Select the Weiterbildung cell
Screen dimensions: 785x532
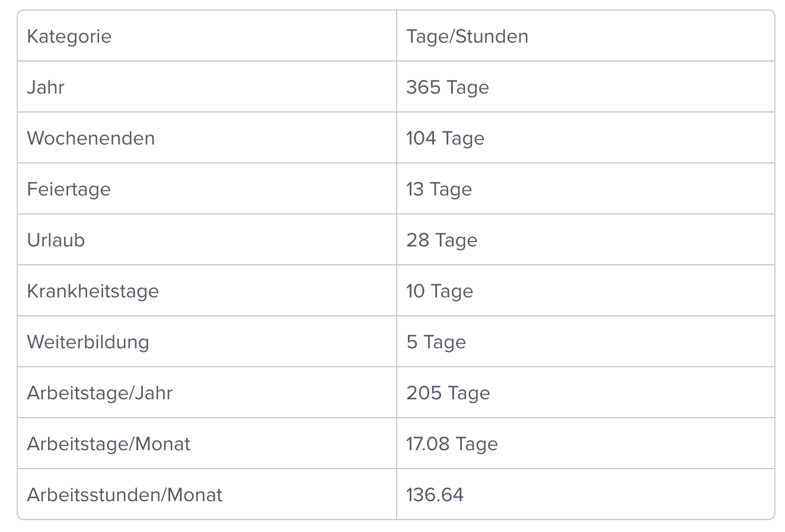pyautogui.click(x=88, y=342)
